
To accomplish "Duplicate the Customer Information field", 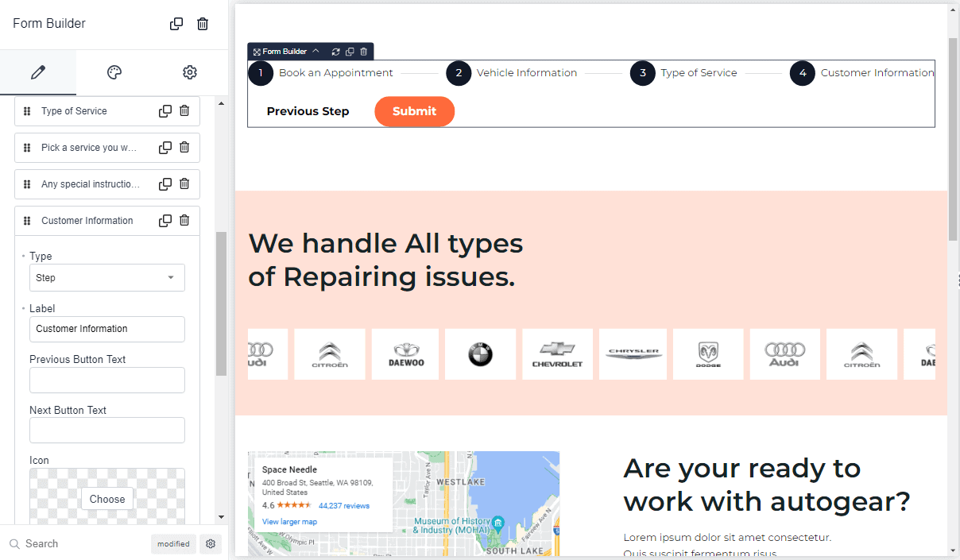I will [165, 221].
